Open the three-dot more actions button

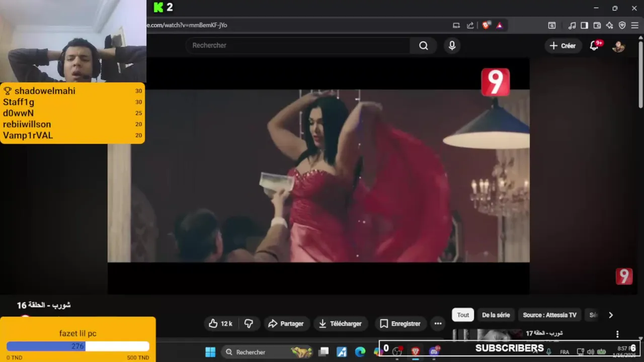(438, 324)
